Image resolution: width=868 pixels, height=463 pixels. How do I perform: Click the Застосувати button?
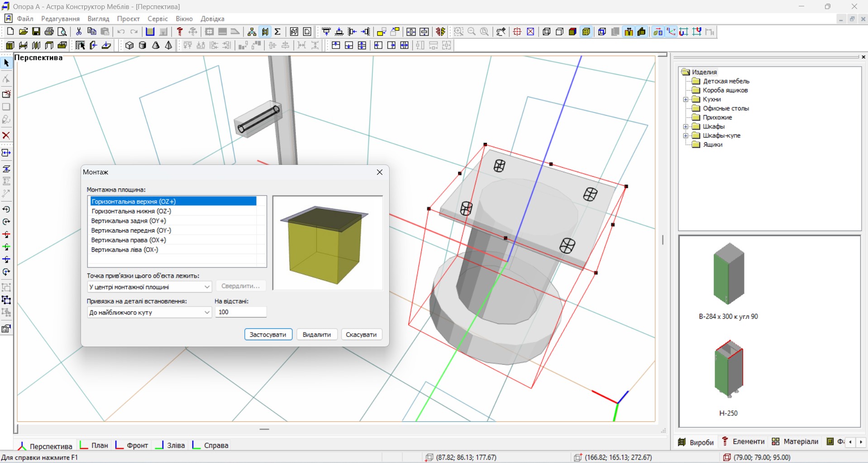point(268,334)
